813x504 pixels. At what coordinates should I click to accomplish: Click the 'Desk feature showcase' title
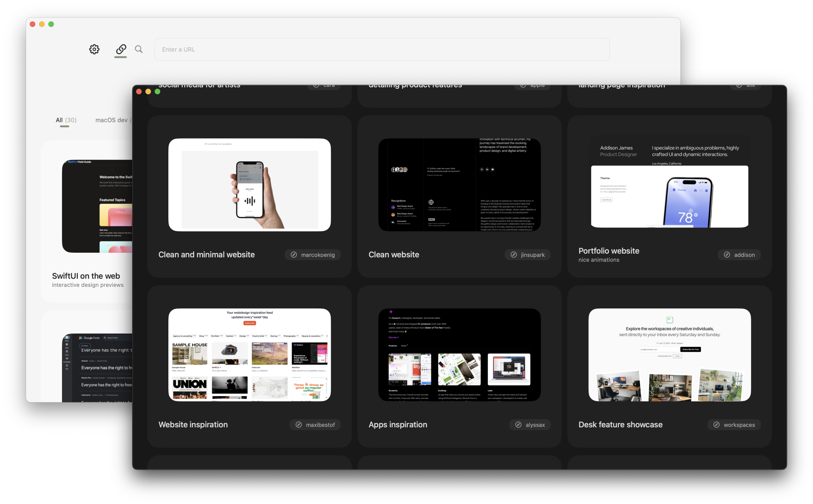[620, 425]
